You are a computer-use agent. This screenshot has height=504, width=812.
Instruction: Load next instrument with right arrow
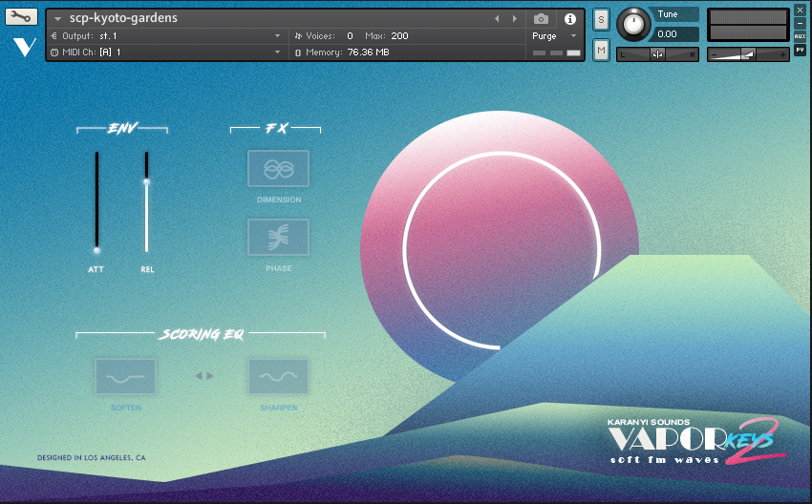point(514,19)
